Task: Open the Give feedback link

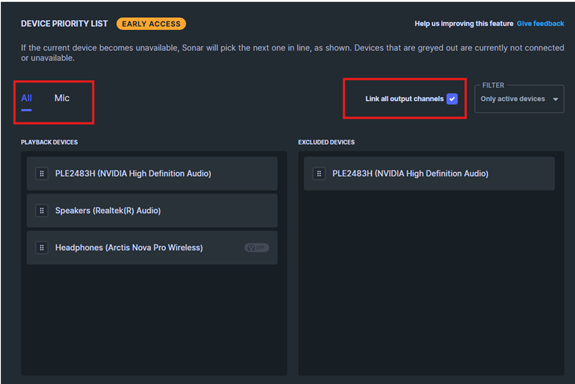Action: (x=540, y=23)
